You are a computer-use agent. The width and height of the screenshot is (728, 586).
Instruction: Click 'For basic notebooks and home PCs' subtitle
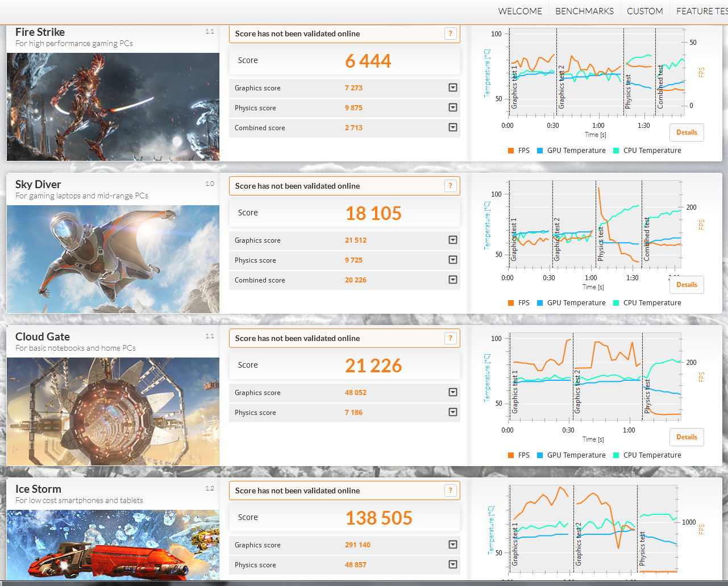(x=76, y=348)
